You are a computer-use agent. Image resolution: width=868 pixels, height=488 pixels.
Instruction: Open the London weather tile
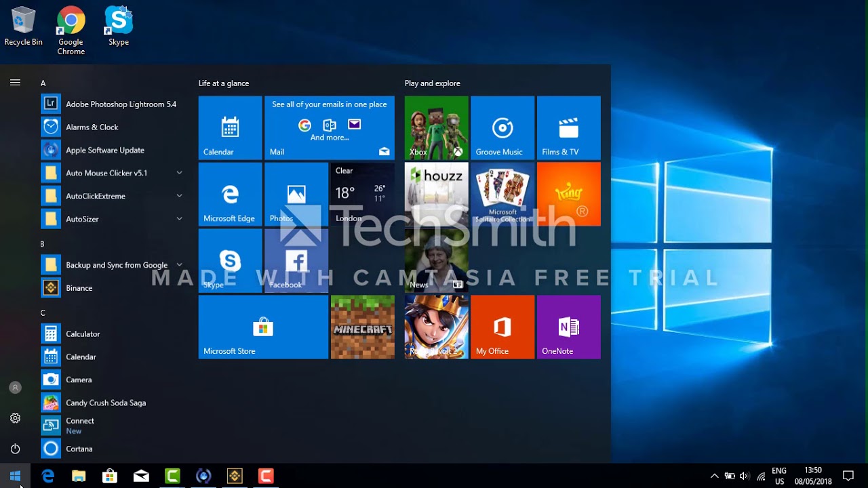tap(363, 194)
